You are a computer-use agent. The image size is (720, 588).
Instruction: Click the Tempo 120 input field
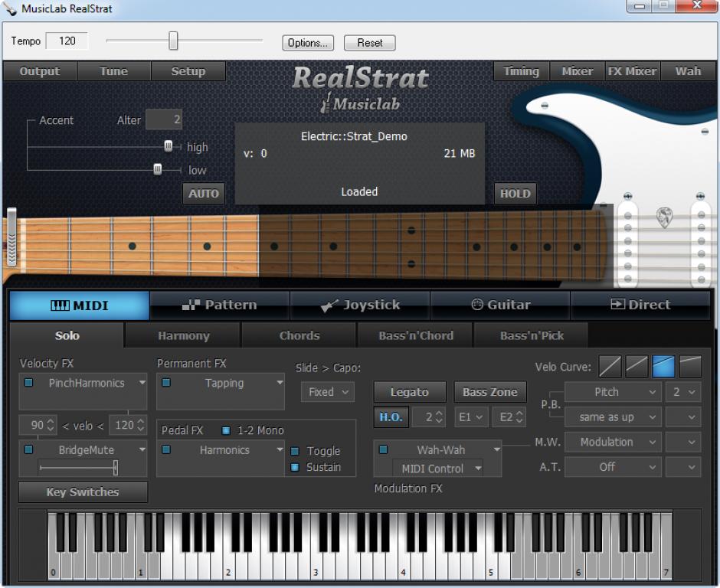click(x=67, y=41)
